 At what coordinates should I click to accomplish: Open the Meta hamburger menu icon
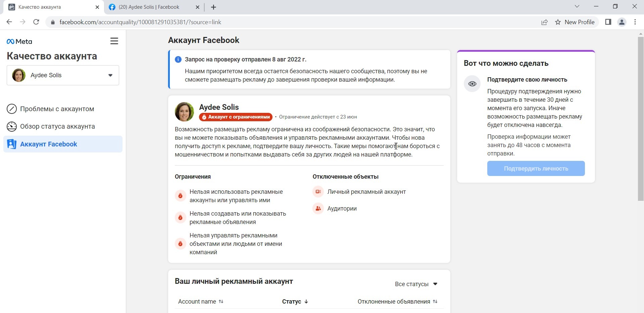tap(114, 41)
